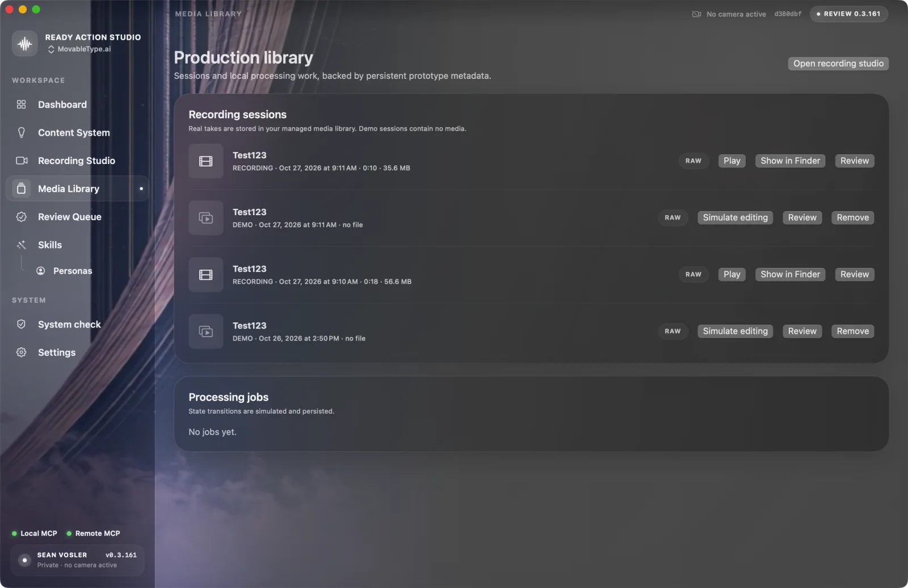Open the Dashboard page
This screenshot has width=908, height=588.
point(77,104)
